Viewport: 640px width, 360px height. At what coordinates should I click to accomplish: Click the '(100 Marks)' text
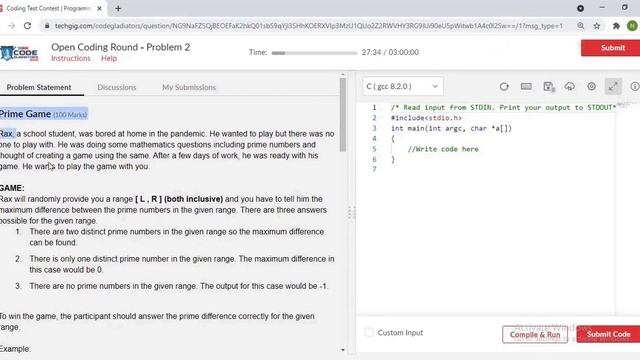click(x=70, y=115)
